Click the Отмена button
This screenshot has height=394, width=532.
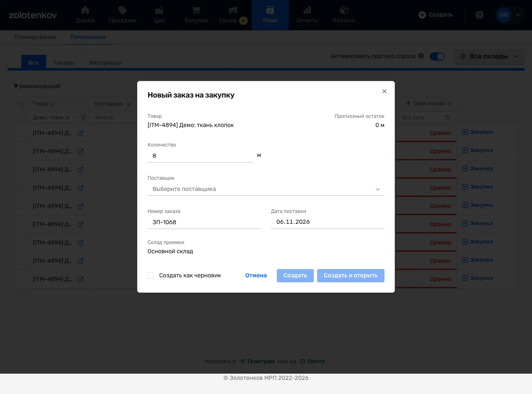(x=256, y=276)
